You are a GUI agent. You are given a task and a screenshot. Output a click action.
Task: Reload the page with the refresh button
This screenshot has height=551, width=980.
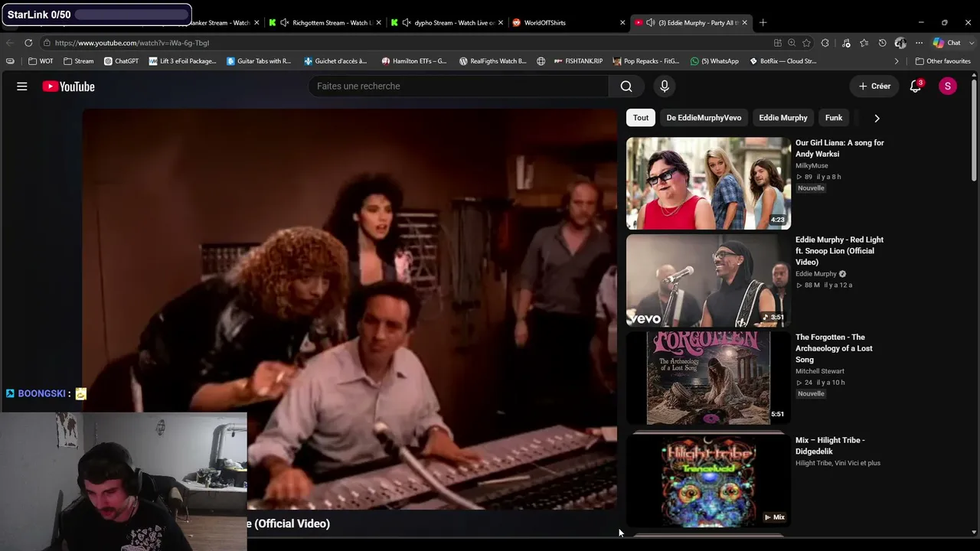(28, 43)
